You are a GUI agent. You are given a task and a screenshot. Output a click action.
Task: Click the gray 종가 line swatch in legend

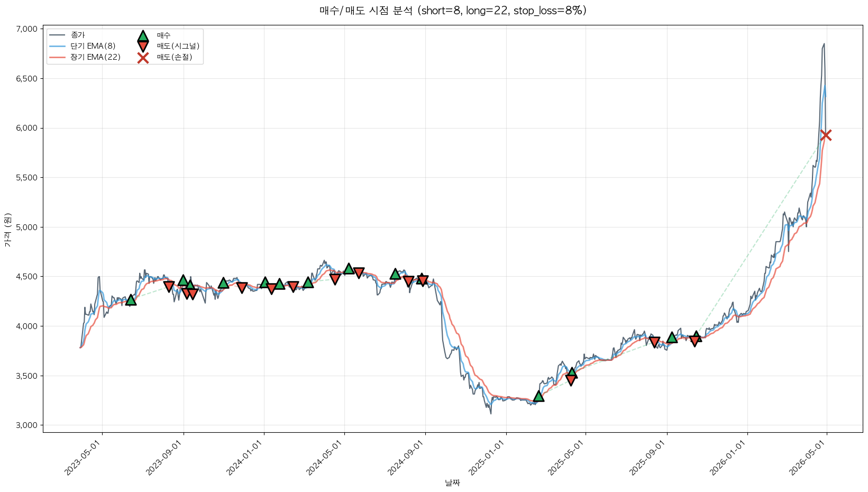(57, 35)
